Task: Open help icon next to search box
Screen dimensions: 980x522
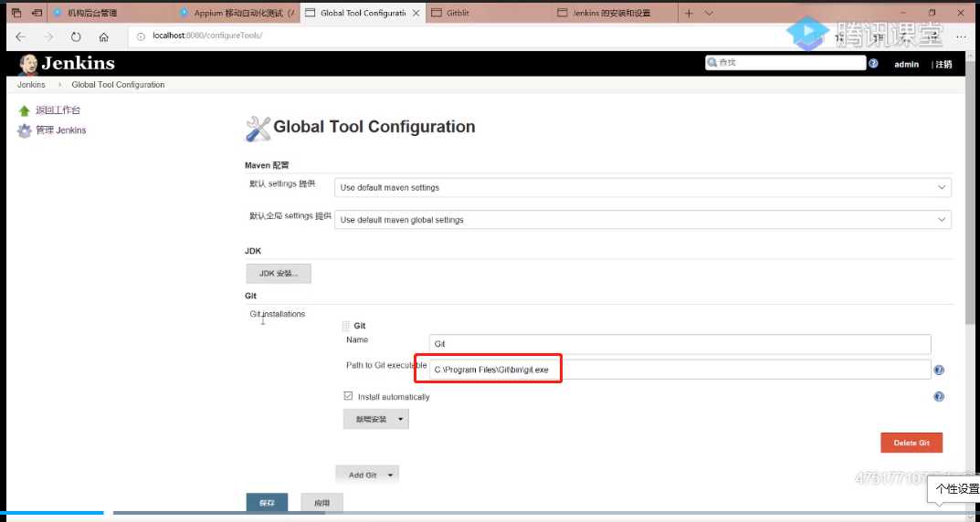Action: click(x=873, y=63)
